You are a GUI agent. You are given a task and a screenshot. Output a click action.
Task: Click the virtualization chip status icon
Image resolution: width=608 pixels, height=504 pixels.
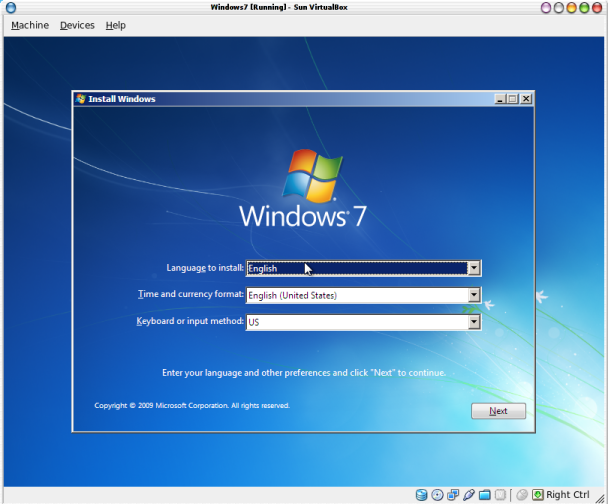point(500,495)
